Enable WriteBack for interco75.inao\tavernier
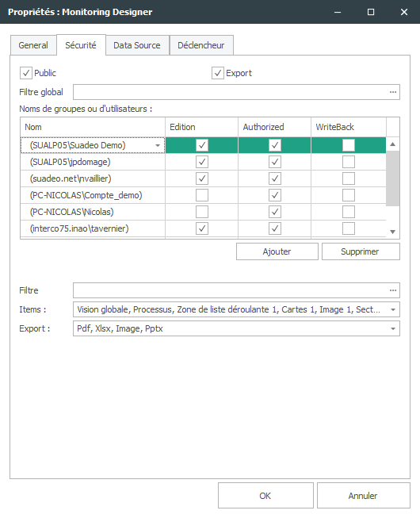 pos(349,228)
